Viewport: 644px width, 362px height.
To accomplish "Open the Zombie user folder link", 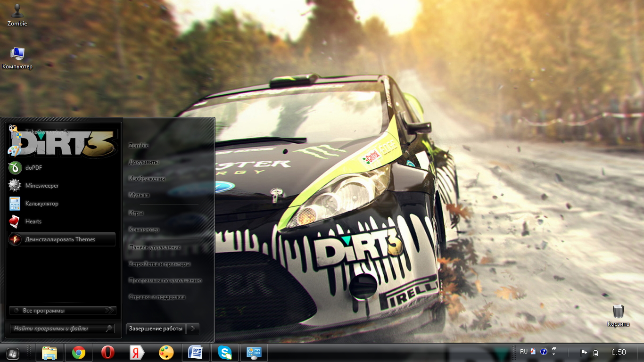I will point(139,146).
